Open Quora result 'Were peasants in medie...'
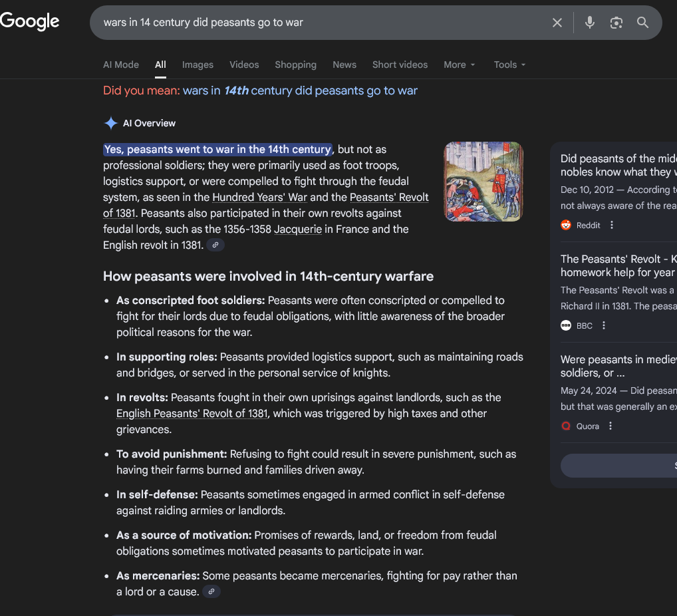Screen dimensions: 677x616 [x=618, y=366]
